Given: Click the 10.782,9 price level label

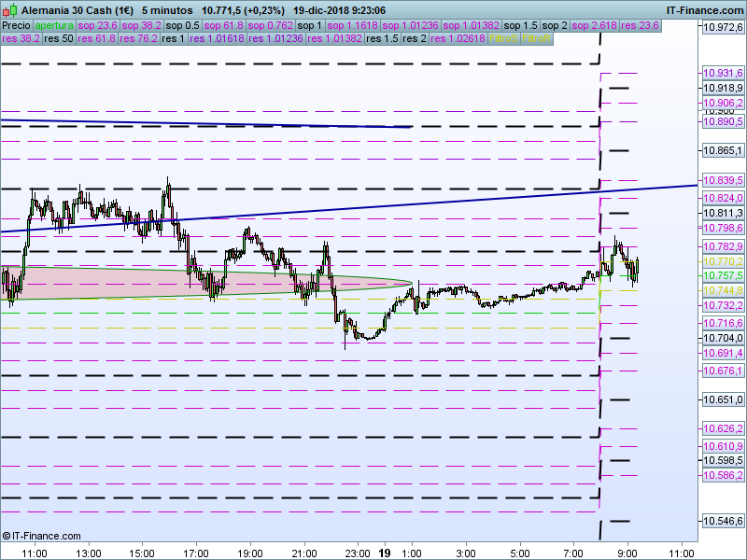Looking at the screenshot, I should [723, 246].
